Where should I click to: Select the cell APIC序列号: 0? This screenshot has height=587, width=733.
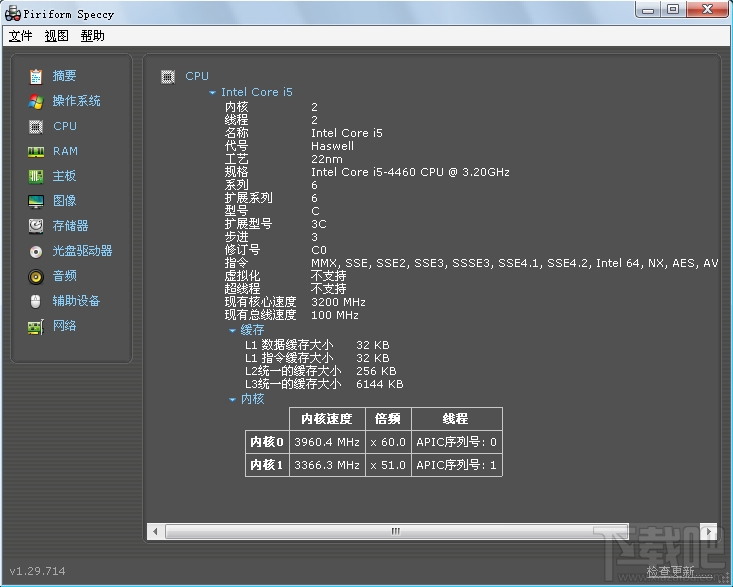457,442
